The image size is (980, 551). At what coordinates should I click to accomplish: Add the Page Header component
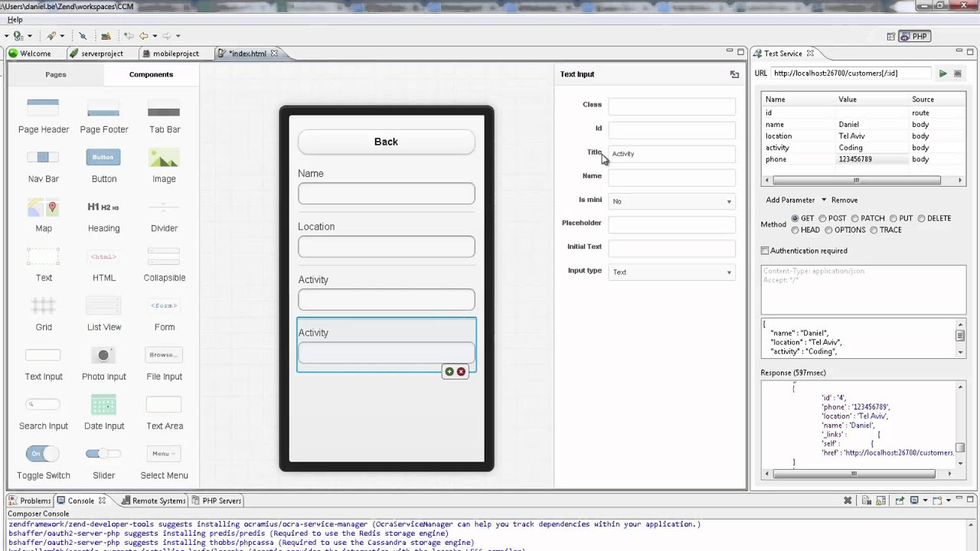point(43,116)
